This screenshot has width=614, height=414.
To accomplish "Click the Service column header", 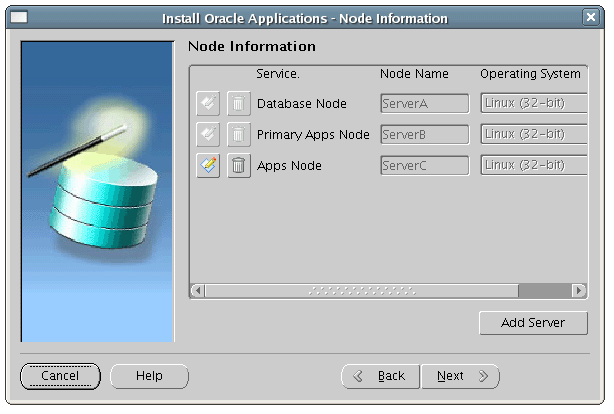I will (278, 74).
